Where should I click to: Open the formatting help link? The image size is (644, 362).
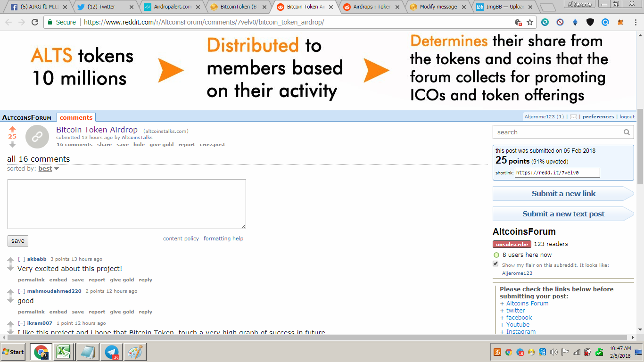point(223,239)
